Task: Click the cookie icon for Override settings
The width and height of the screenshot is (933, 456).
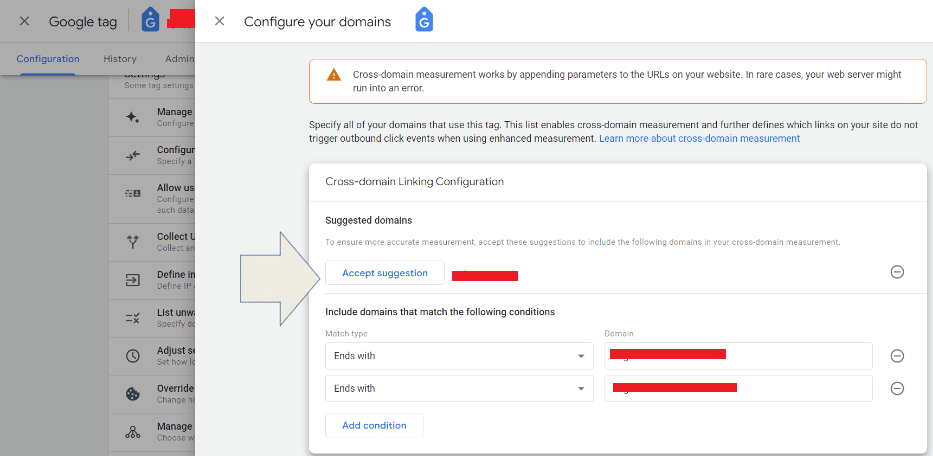Action: click(133, 393)
